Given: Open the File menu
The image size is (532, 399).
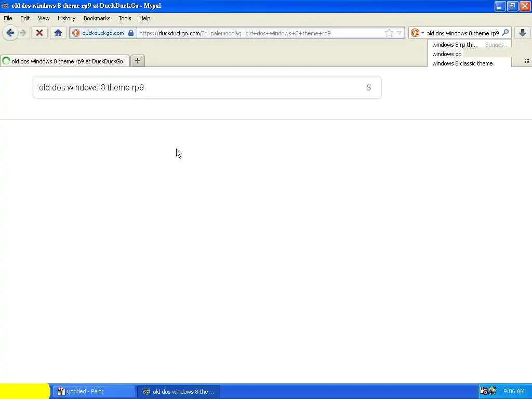Looking at the screenshot, I should (8, 18).
